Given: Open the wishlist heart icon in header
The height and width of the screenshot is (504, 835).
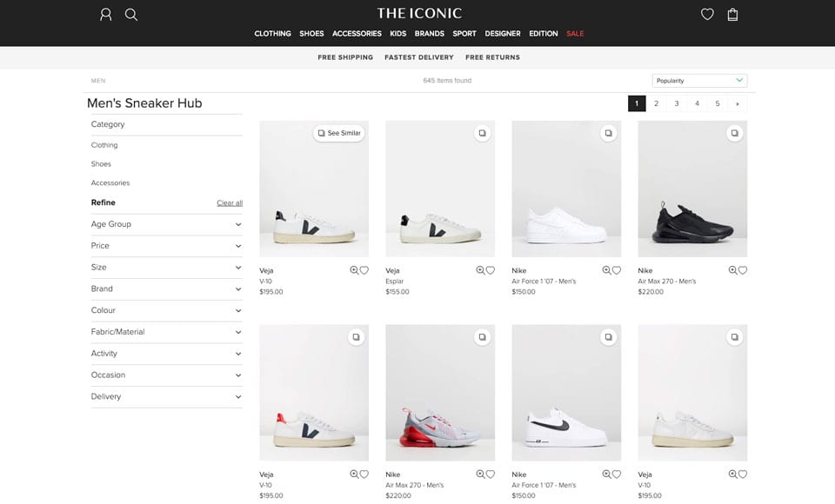Looking at the screenshot, I should [707, 15].
